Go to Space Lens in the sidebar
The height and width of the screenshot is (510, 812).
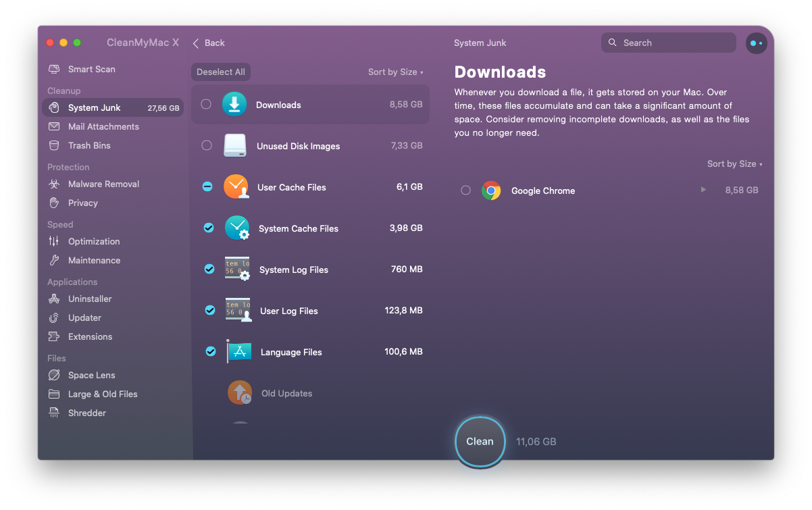tap(91, 375)
